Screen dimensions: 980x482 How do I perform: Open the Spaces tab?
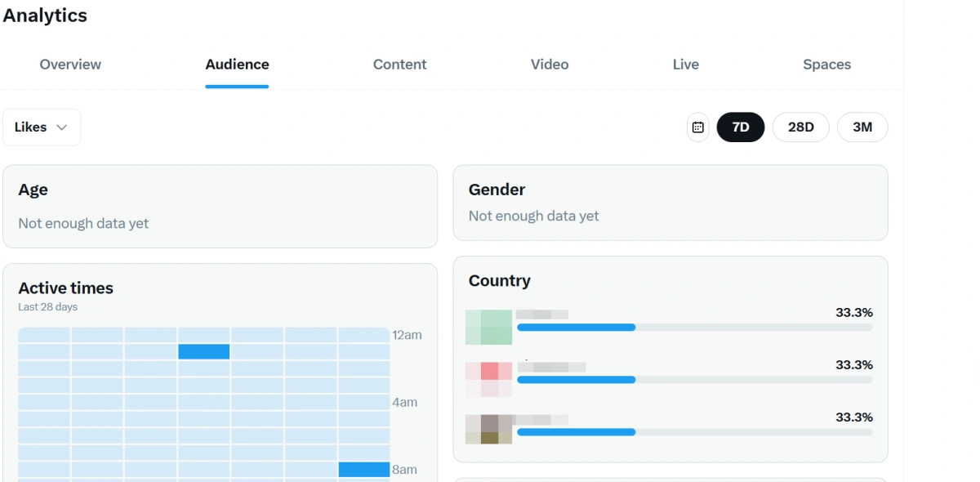coord(826,65)
